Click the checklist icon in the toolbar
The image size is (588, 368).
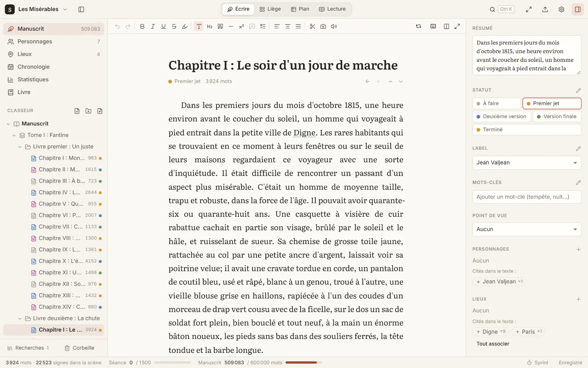pos(263,26)
